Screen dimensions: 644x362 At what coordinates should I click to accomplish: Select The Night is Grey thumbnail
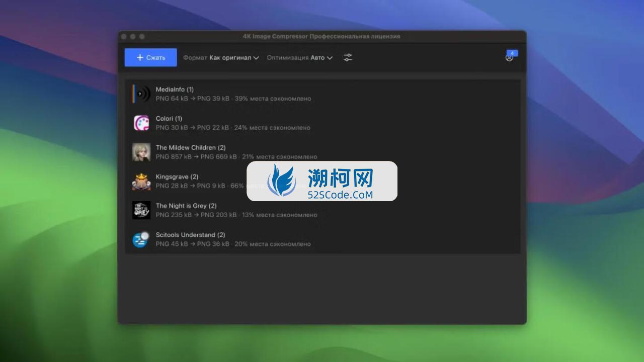point(141,210)
